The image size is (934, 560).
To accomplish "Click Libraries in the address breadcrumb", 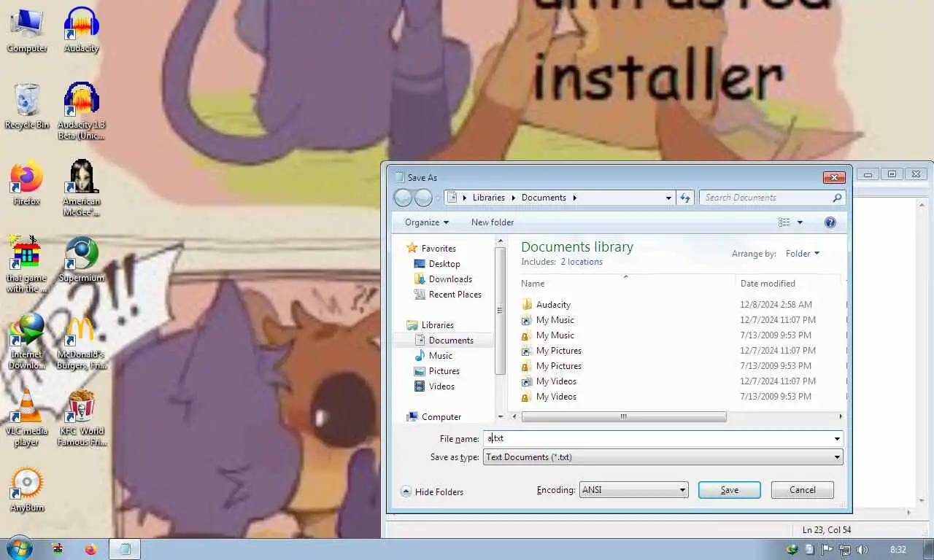I will pyautogui.click(x=488, y=198).
